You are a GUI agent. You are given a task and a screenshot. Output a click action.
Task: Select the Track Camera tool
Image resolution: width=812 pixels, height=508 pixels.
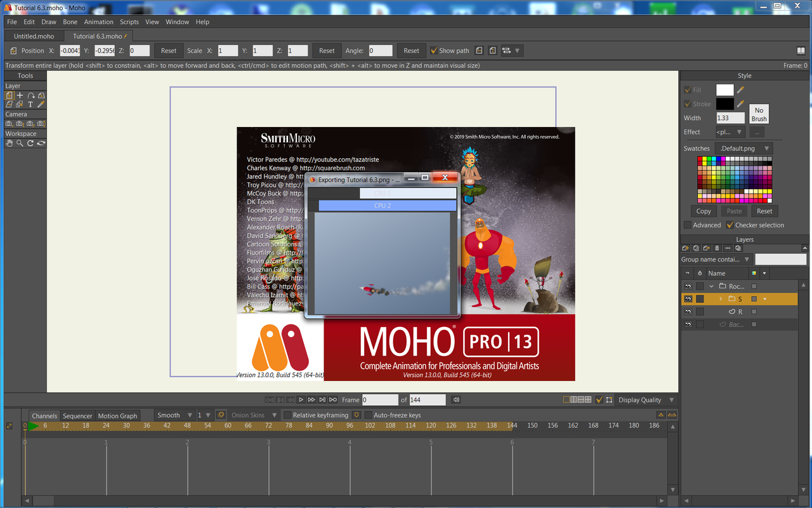9,123
